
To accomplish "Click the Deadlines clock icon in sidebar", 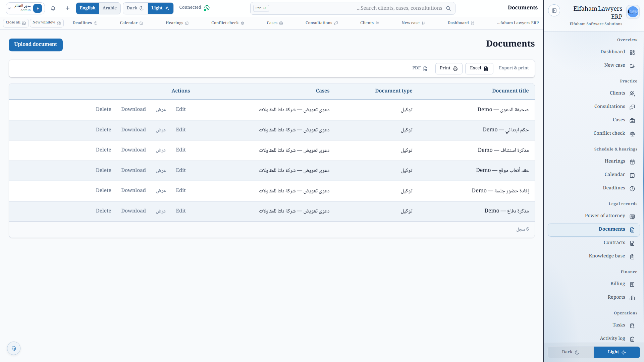I will 632,188.
